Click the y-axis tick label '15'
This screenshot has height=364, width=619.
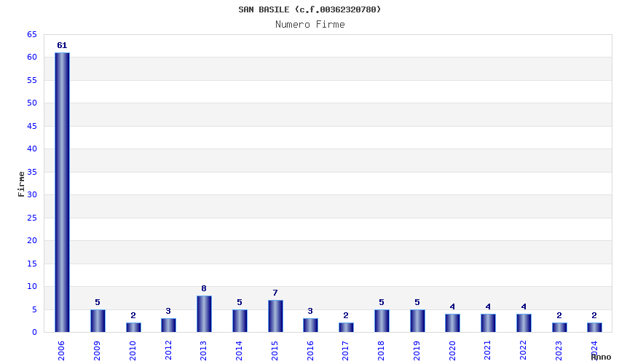point(32,264)
